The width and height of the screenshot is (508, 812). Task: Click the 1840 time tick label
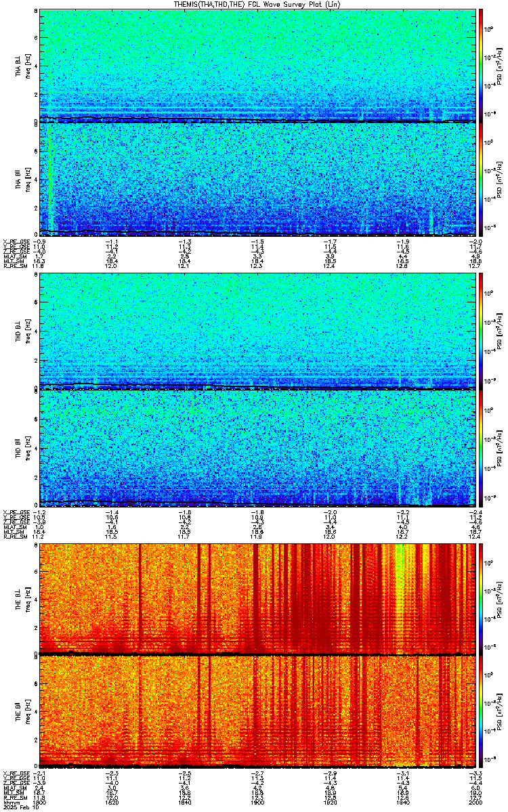pyautogui.click(x=184, y=803)
